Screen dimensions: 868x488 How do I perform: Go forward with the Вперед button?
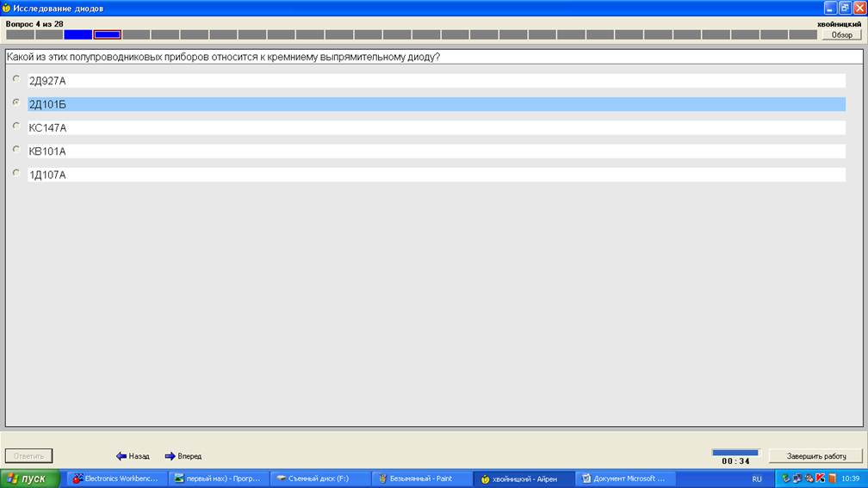(x=183, y=456)
